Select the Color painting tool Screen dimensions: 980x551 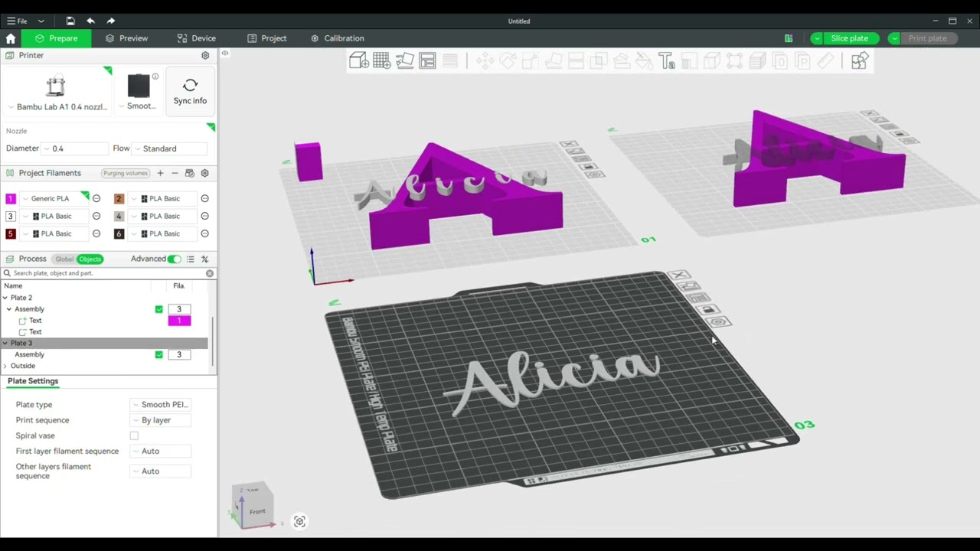click(x=644, y=61)
